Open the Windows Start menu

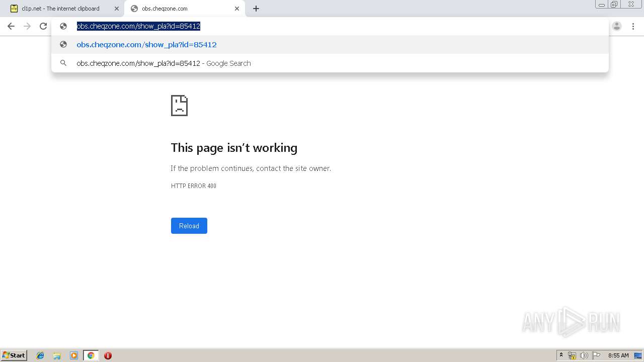tap(14, 355)
